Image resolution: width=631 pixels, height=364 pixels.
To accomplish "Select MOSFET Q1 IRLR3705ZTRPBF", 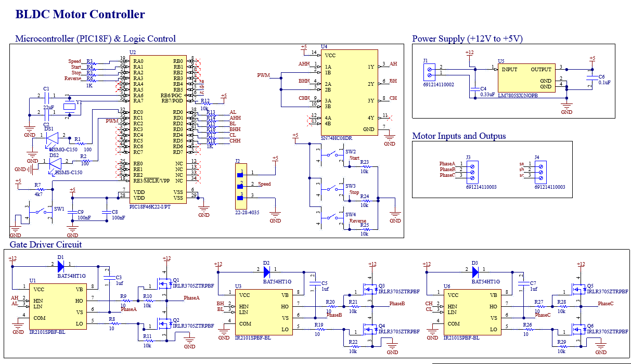I will [x=165, y=285].
